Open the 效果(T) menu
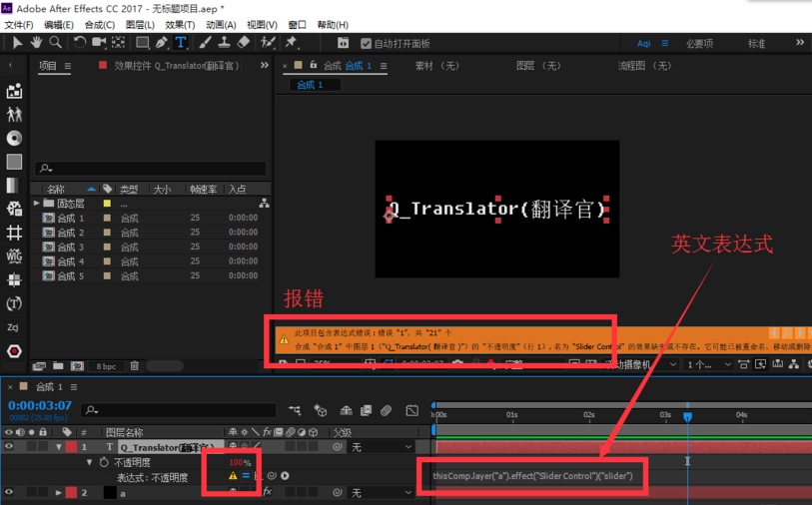812x505 pixels. (x=180, y=25)
